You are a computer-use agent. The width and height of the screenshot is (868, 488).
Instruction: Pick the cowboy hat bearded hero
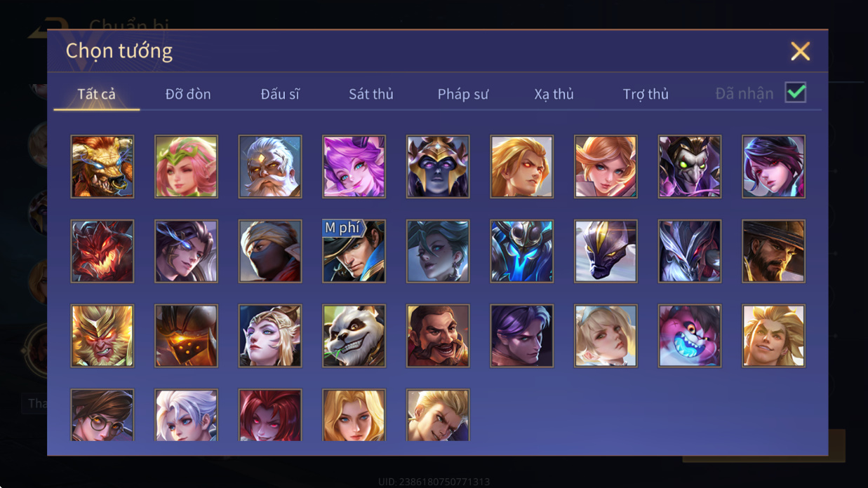(x=773, y=251)
